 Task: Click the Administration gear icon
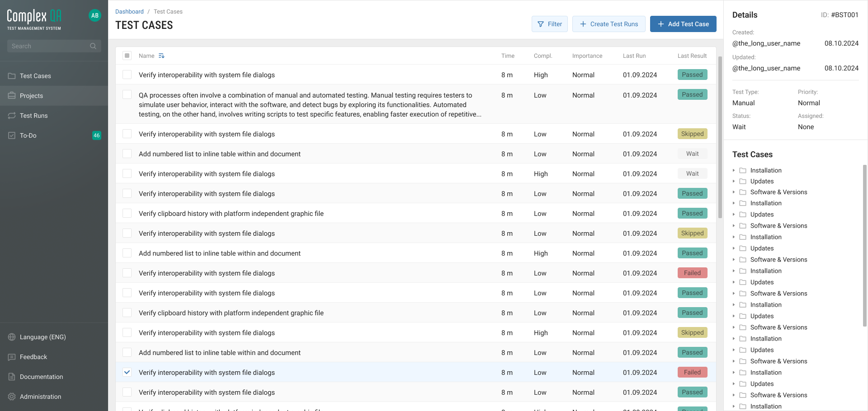pyautogui.click(x=12, y=397)
